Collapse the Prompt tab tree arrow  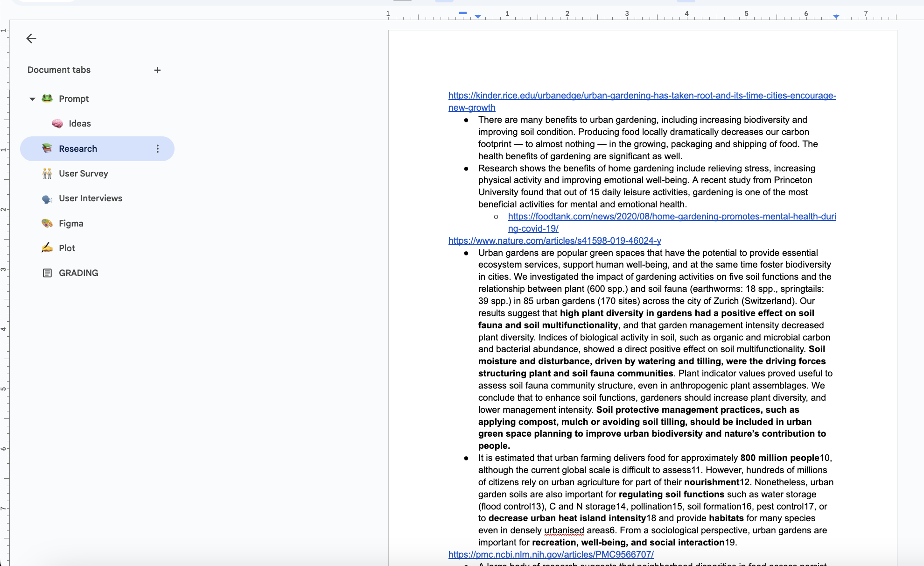click(x=32, y=99)
